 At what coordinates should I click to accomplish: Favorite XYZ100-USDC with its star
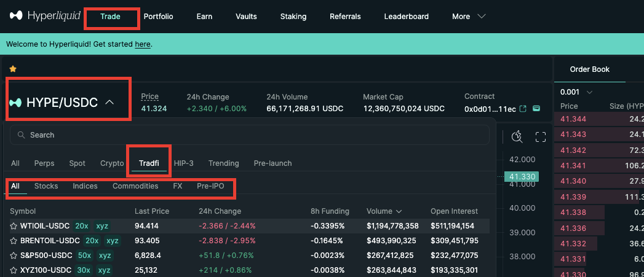point(14,270)
